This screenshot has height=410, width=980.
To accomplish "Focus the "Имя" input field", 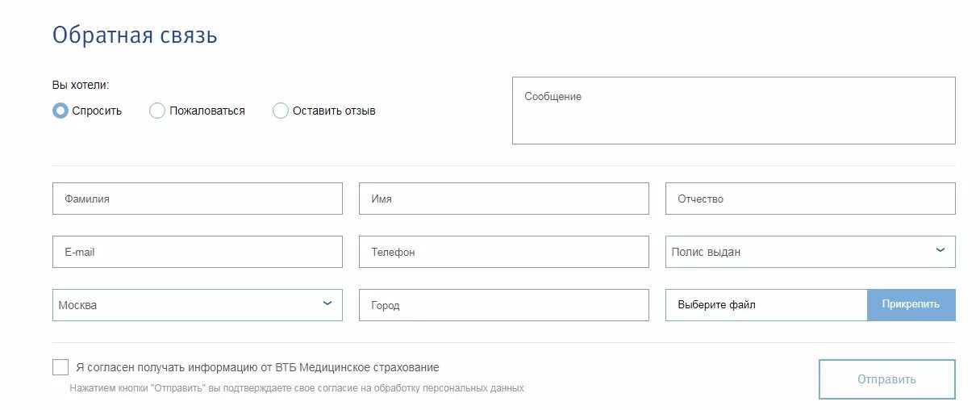I will [x=504, y=199].
